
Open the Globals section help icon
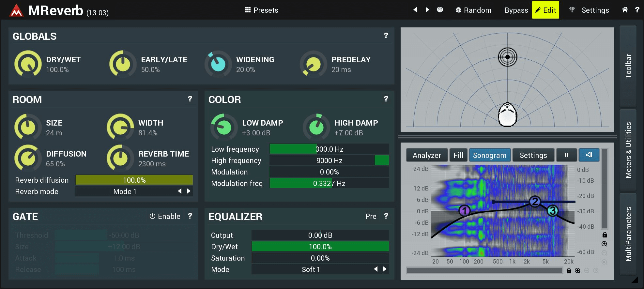[386, 36]
